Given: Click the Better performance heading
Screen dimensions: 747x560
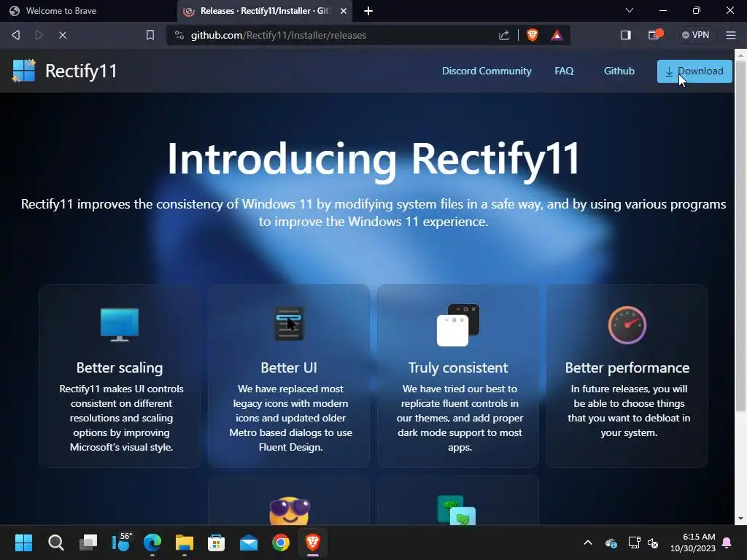Looking at the screenshot, I should coord(627,367).
